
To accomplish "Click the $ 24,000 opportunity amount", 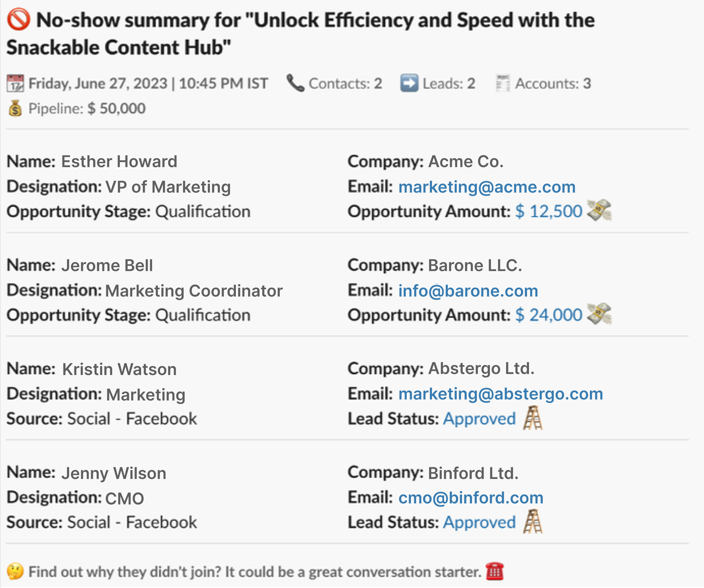I will pos(549,315).
